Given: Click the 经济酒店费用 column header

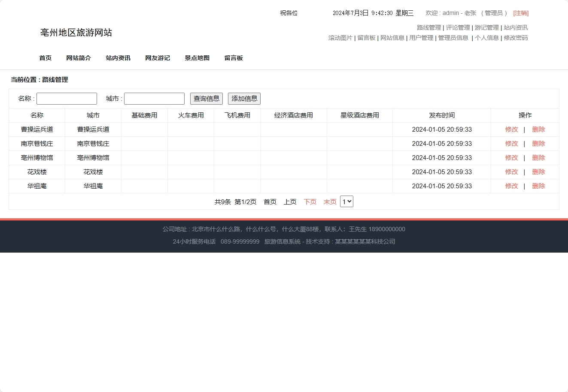Looking at the screenshot, I should coord(294,115).
